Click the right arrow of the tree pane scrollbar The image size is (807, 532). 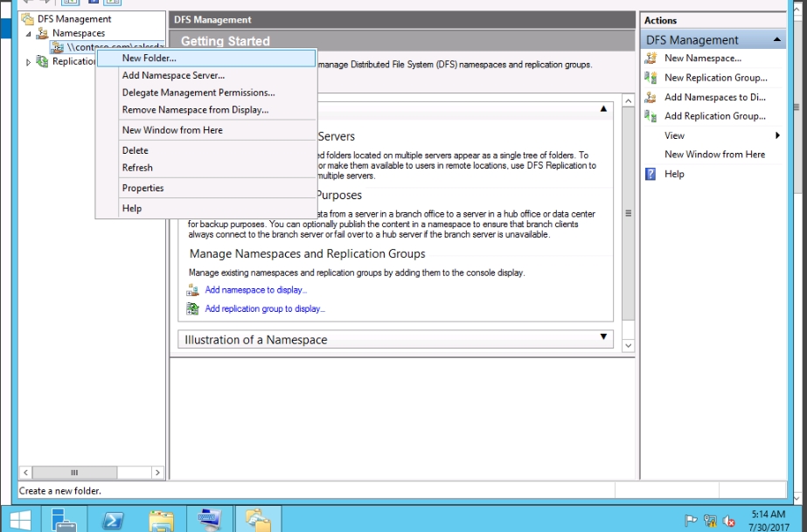coord(157,473)
